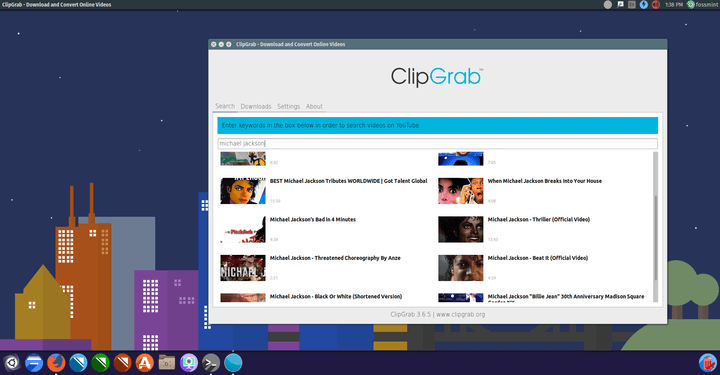Open the purple monitor app dock icon
Image resolution: width=720 pixels, height=375 pixels.
(x=189, y=363)
